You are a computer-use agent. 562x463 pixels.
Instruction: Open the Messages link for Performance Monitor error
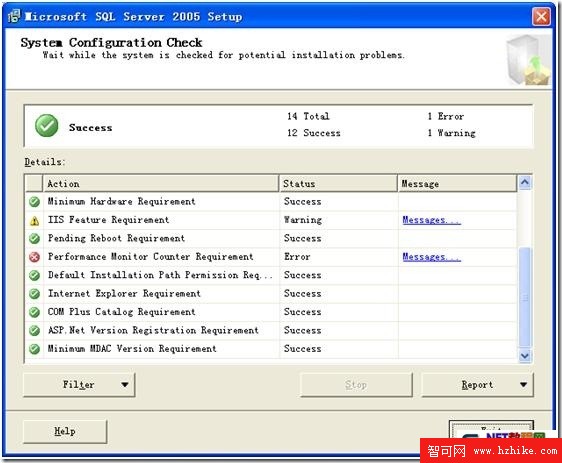pyautogui.click(x=431, y=257)
